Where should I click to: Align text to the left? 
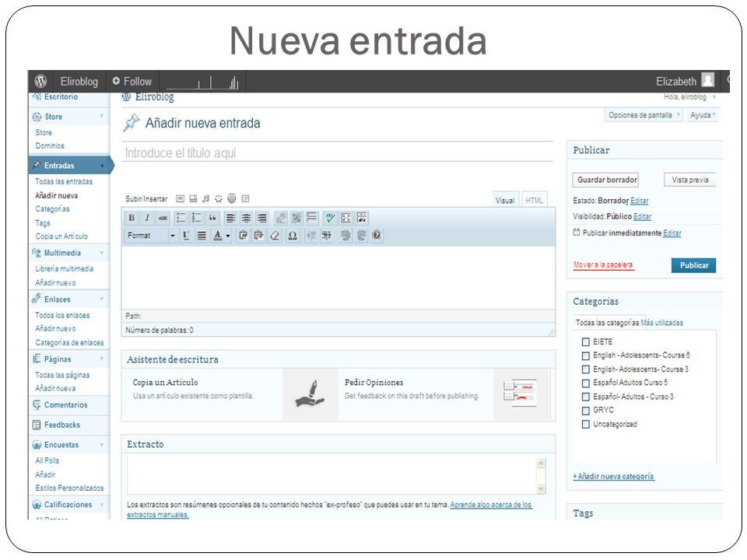230,218
